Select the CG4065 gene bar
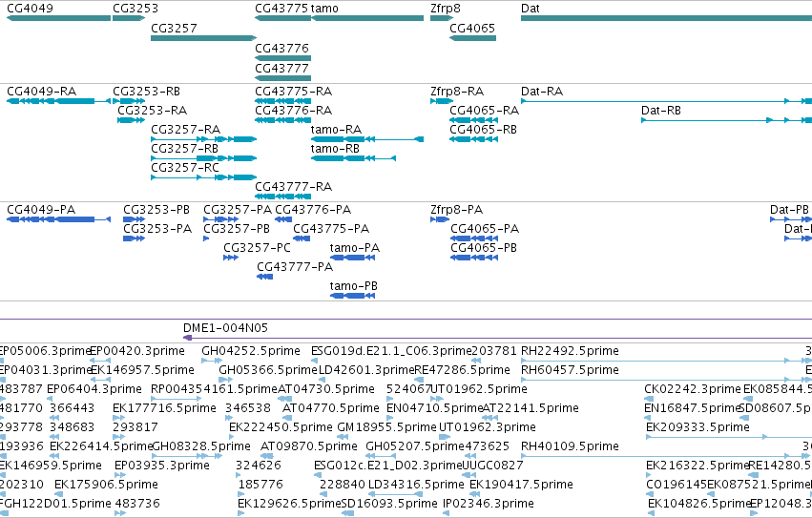This screenshot has height=518, width=812. (x=473, y=38)
